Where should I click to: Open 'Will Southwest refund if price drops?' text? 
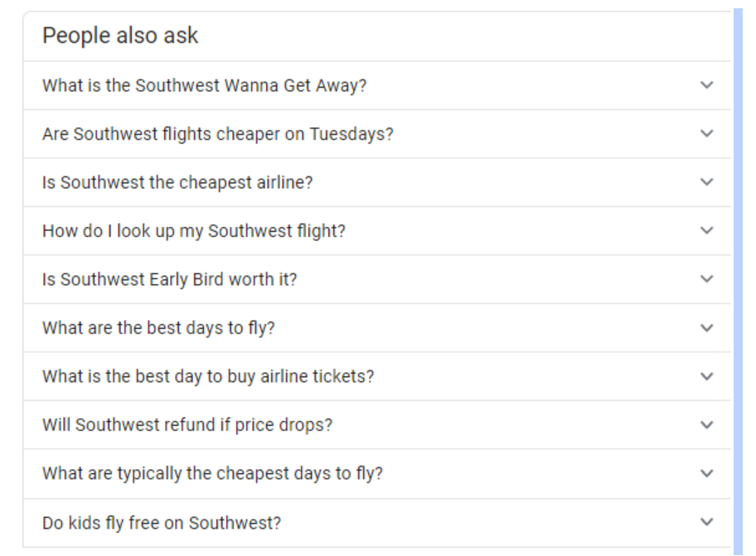pyautogui.click(x=187, y=425)
